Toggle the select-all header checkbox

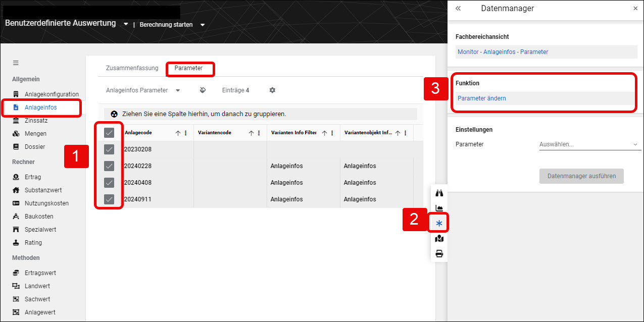pos(109,133)
